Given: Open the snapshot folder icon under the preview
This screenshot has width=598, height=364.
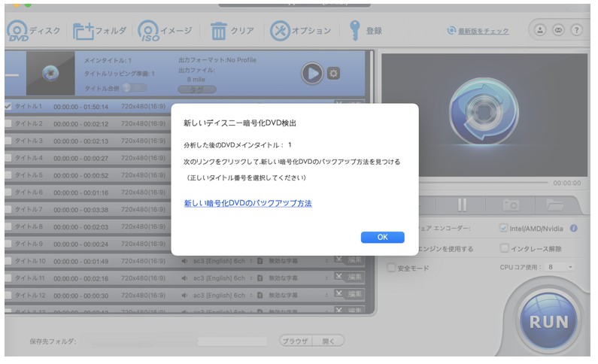Looking at the screenshot, I should (x=555, y=205).
